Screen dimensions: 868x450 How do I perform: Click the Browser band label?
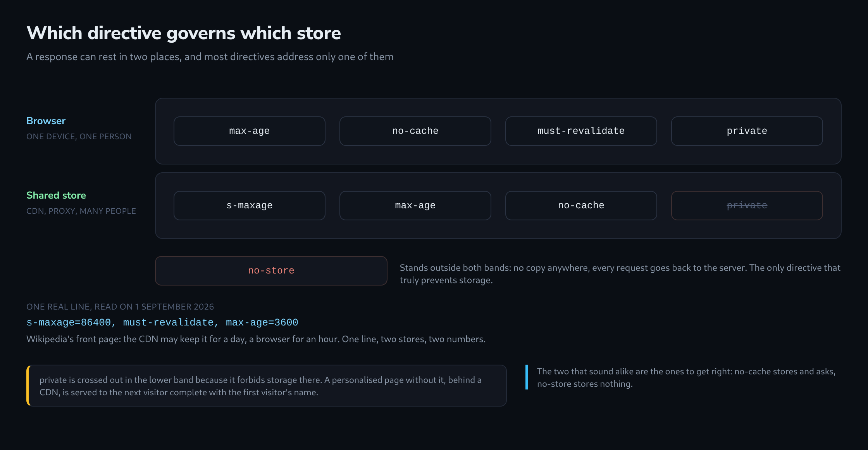coord(46,121)
